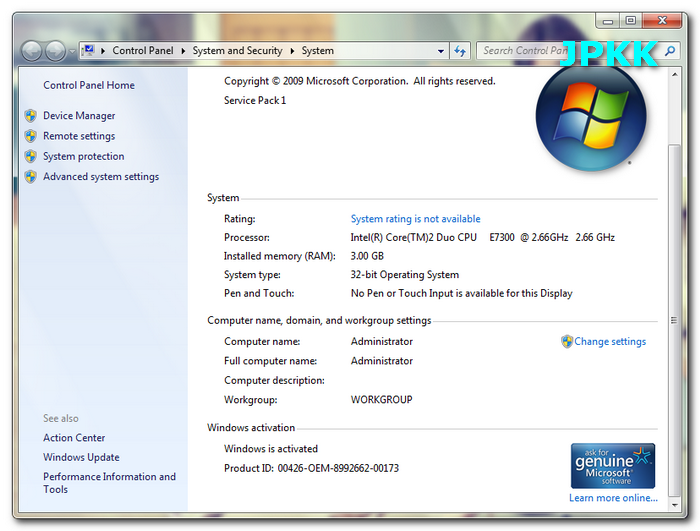Viewport: 700px width, 531px height.
Task: Click the Back navigation arrow button
Action: tap(32, 51)
